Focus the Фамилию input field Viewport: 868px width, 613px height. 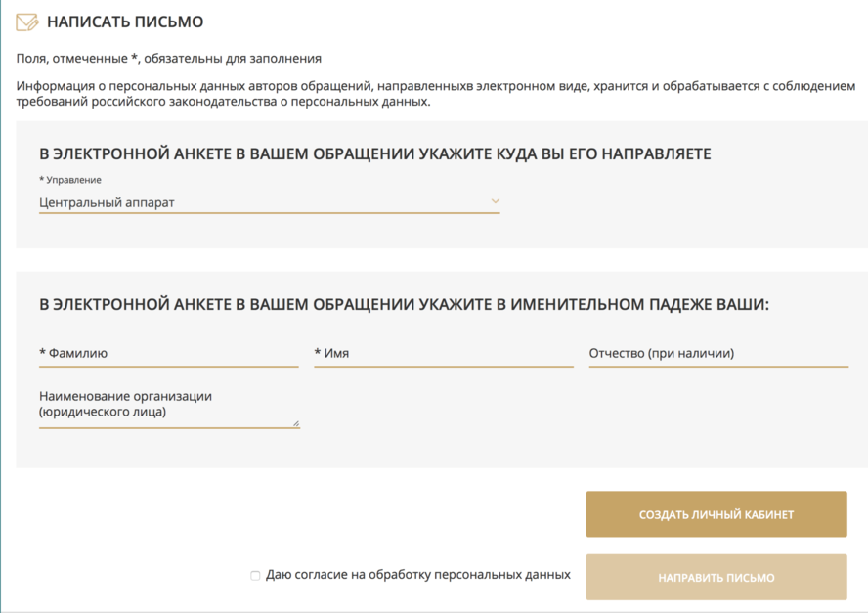pos(169,353)
